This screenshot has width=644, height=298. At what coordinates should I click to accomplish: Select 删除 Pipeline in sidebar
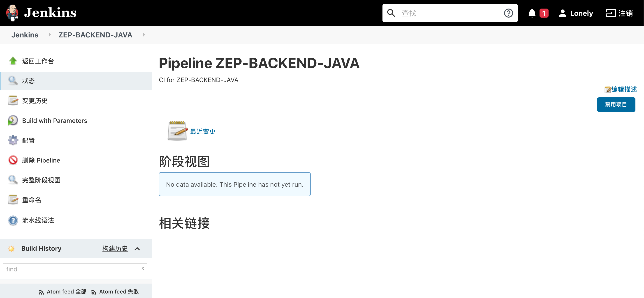41,160
